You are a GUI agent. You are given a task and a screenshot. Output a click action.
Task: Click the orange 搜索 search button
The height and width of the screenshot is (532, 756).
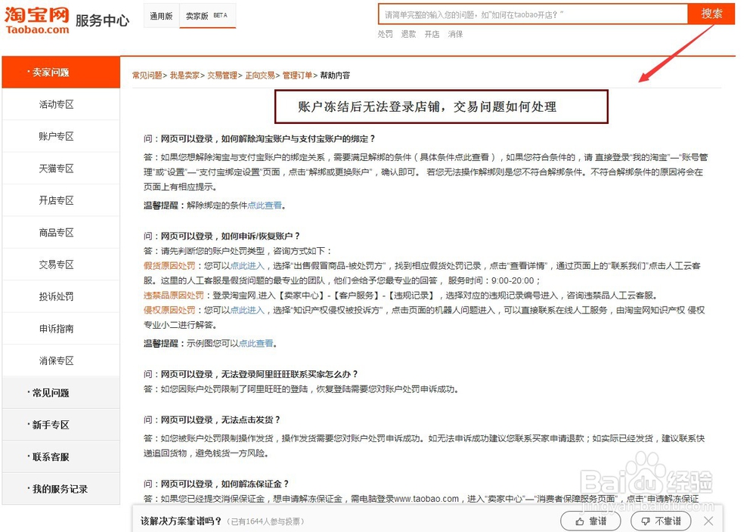pos(711,14)
